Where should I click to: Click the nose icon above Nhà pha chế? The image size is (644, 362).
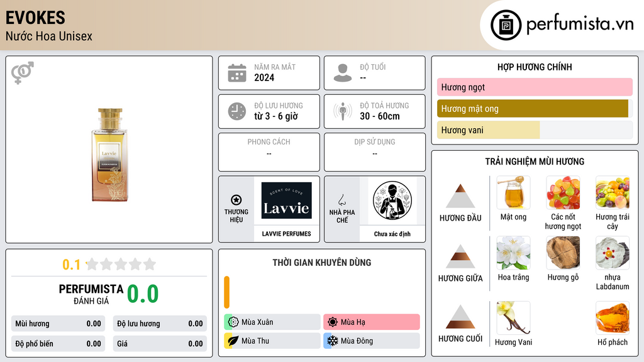click(341, 200)
